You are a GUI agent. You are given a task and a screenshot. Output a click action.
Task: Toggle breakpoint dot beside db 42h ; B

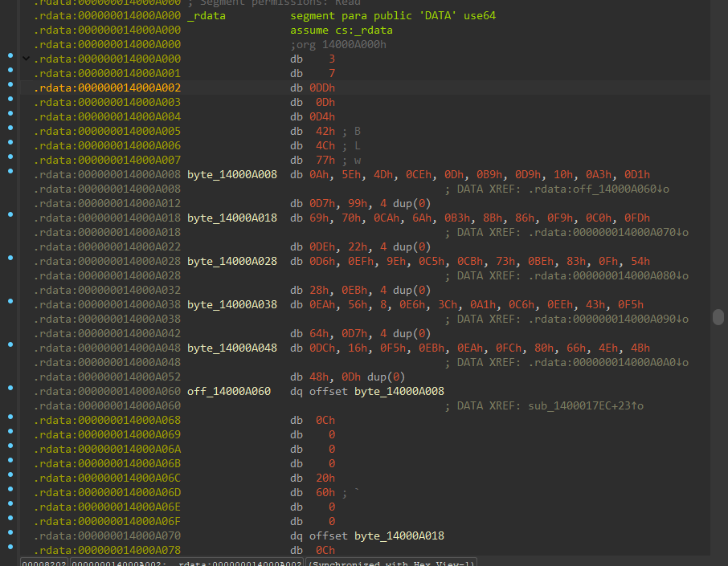coord(10,128)
